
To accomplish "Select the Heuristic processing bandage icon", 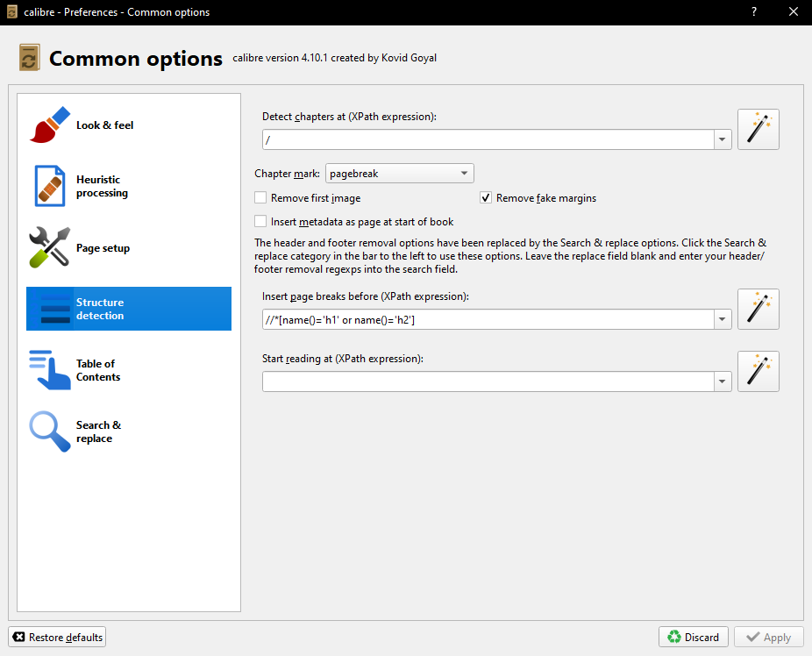I will click(50, 186).
